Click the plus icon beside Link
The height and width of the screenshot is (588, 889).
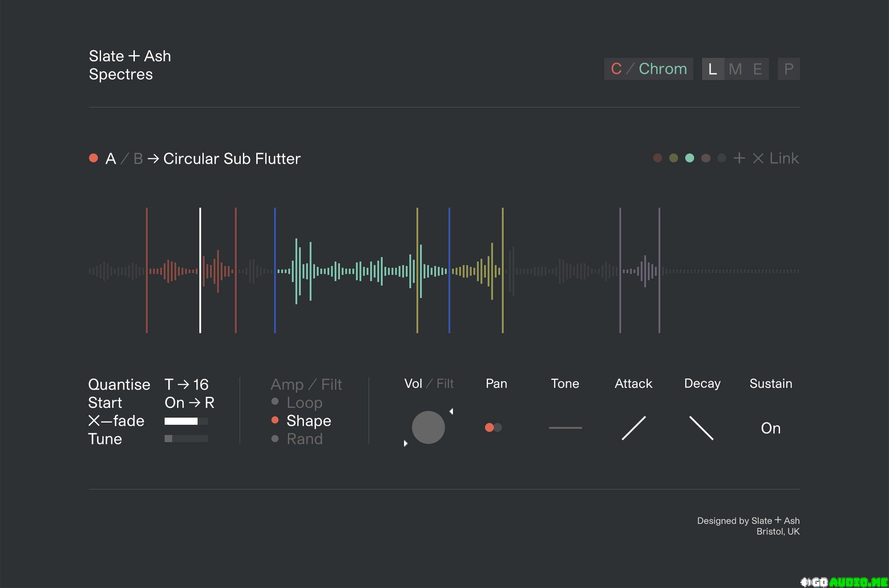739,158
